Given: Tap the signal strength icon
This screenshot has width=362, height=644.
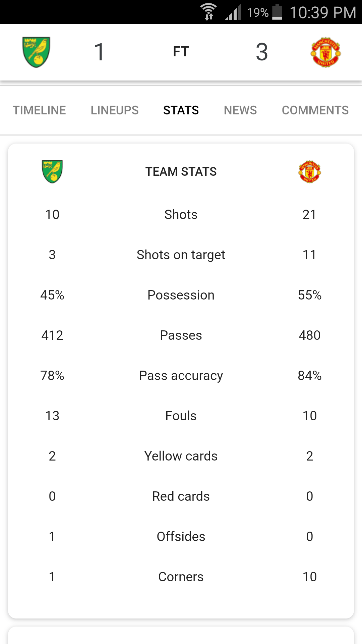Looking at the screenshot, I should (x=233, y=12).
